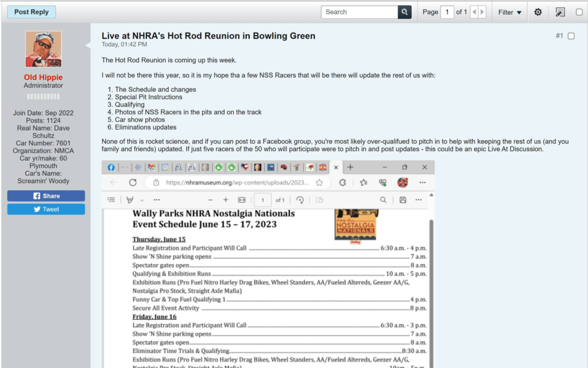Select the page number input box
The image size is (588, 368).
point(447,12)
